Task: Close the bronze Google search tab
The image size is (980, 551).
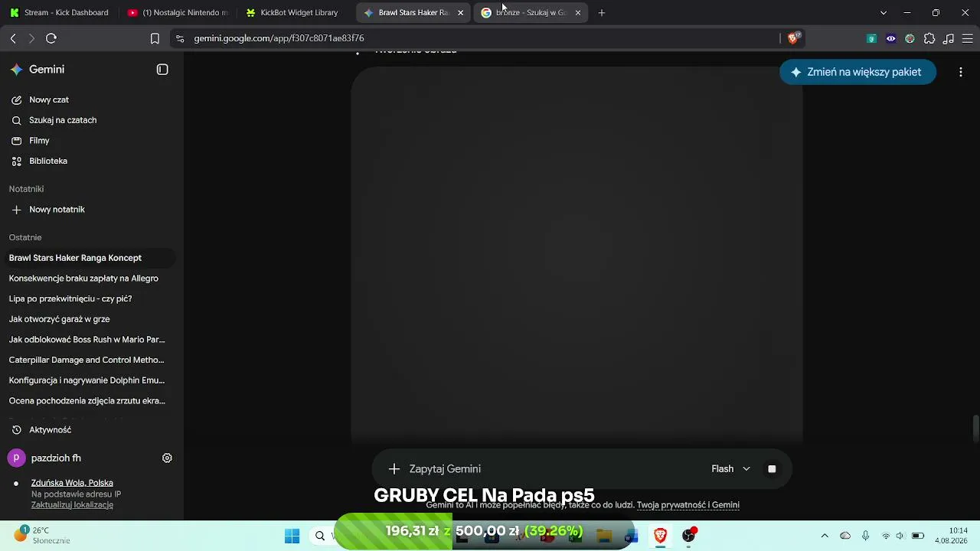Action: click(578, 13)
